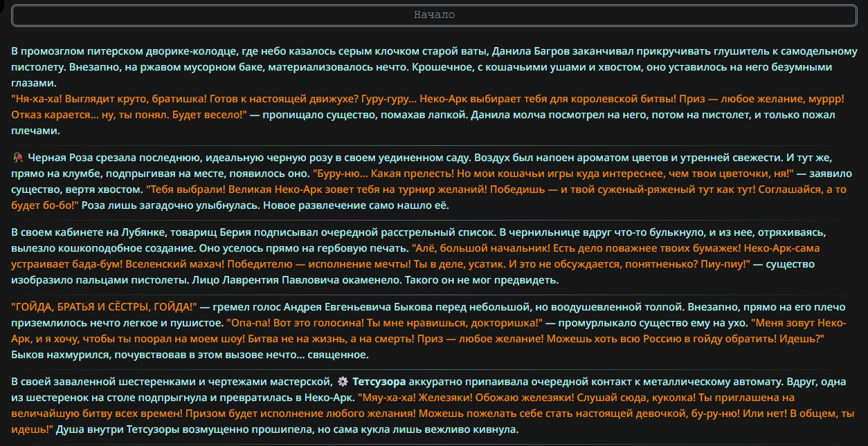Click the words "Душа внутри Тетсузоры"
Image resolution: width=868 pixels, height=446 pixels.
point(118,429)
